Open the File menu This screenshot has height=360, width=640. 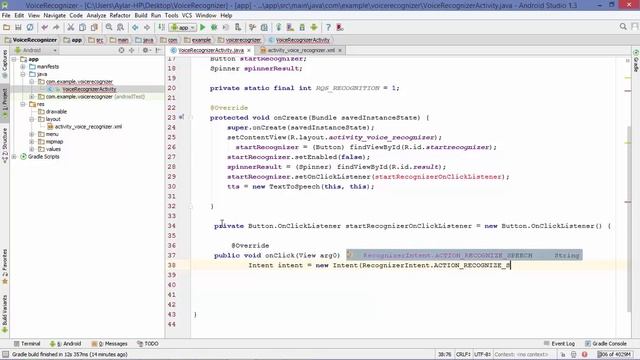pyautogui.click(x=6, y=16)
